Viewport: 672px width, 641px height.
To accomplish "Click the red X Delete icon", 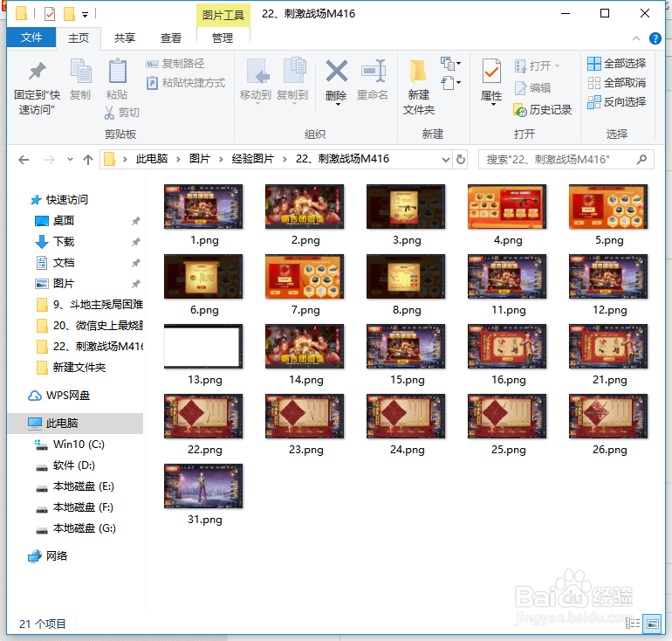I will pyautogui.click(x=336, y=71).
